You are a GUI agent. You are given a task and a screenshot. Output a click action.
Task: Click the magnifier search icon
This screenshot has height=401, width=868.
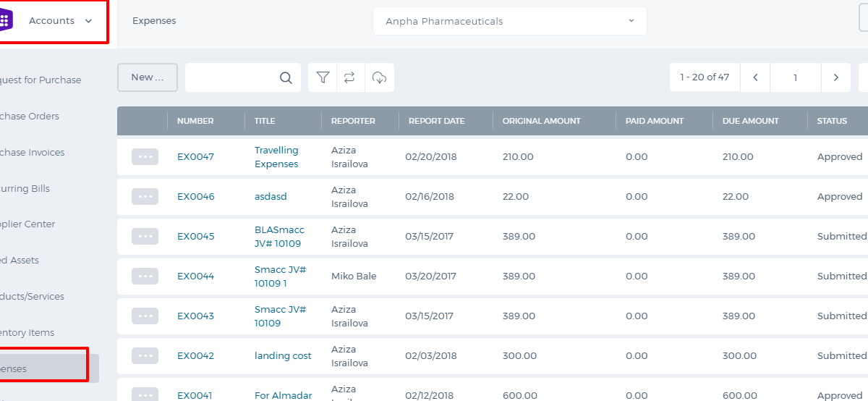[286, 77]
